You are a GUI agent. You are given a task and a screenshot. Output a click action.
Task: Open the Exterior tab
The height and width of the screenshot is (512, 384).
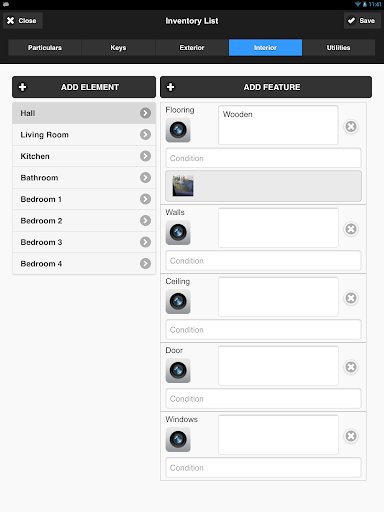point(192,48)
